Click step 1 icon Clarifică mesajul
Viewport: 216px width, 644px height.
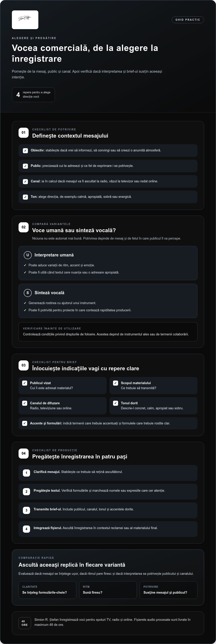tap(26, 473)
